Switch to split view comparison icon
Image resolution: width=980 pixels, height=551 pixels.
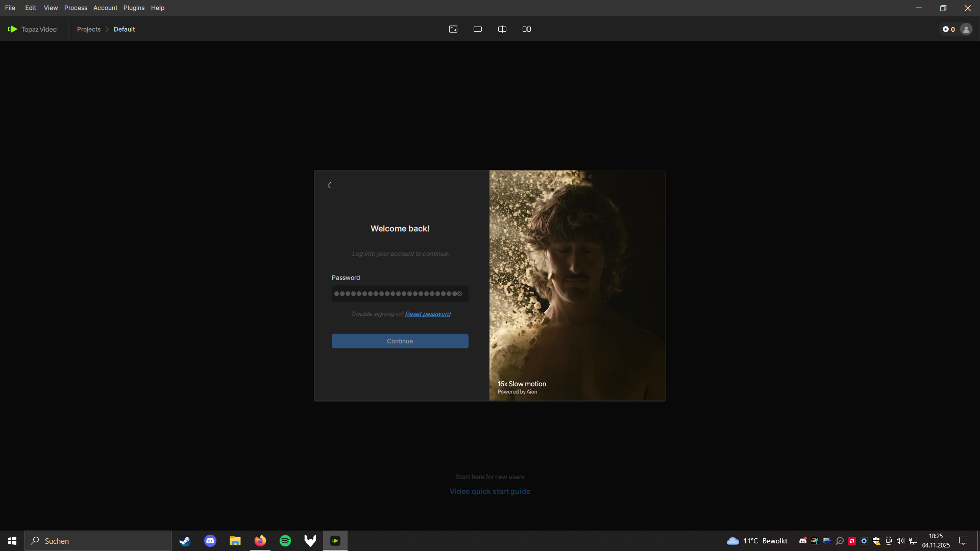pyautogui.click(x=502, y=29)
